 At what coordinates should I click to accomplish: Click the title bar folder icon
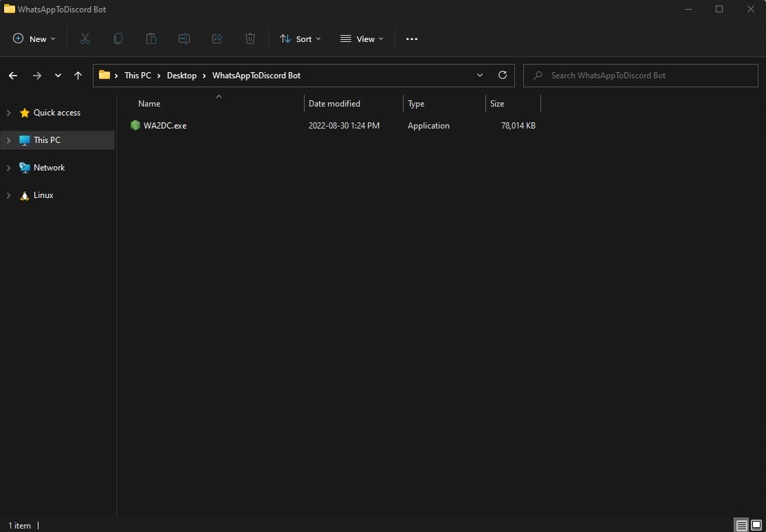[9, 9]
